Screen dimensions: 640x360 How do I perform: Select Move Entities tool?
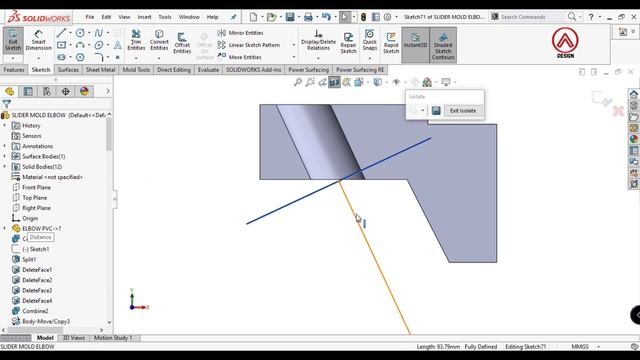[x=240, y=57]
